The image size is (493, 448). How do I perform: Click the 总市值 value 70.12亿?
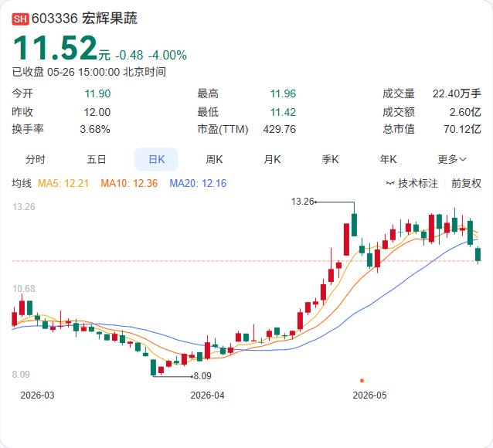(463, 129)
